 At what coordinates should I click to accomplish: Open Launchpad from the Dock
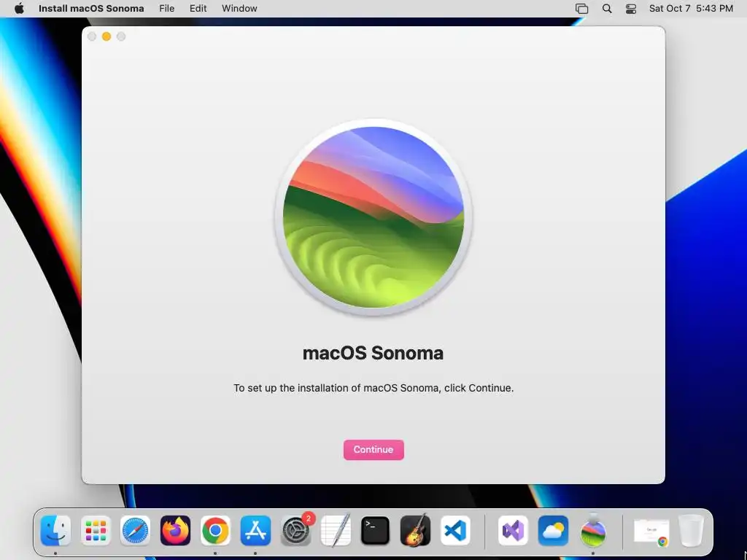[x=96, y=531]
